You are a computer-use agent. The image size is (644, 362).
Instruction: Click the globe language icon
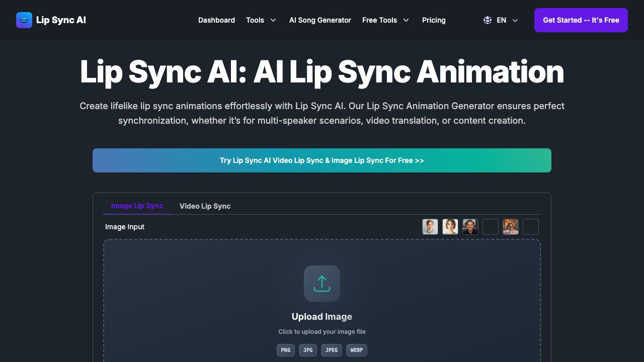(x=488, y=20)
